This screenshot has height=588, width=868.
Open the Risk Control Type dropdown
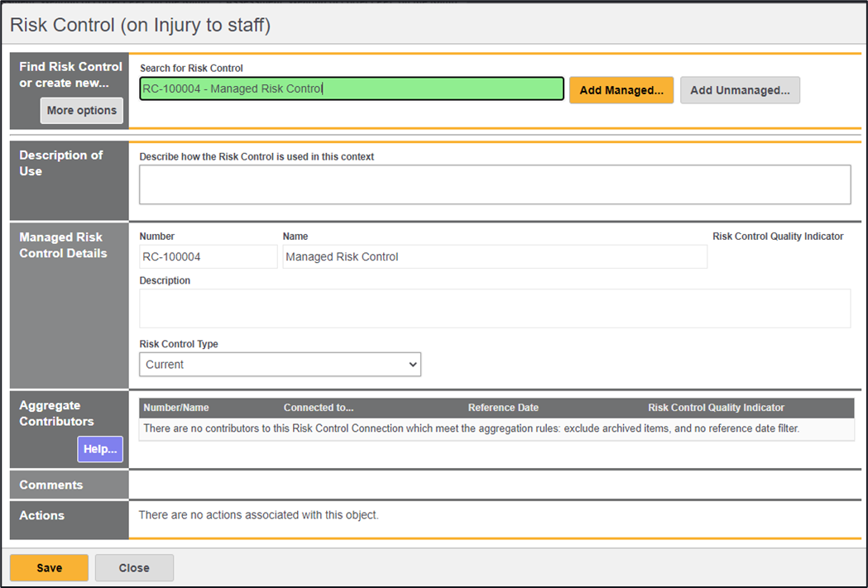click(280, 365)
